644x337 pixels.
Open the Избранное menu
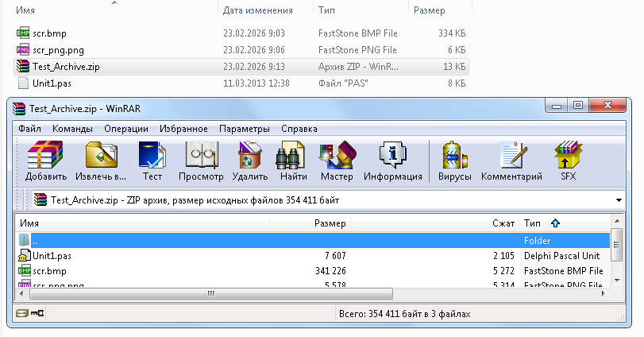pyautogui.click(x=183, y=129)
